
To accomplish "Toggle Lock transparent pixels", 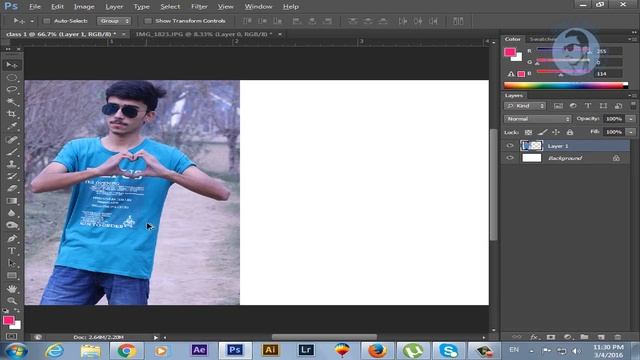I will pos(528,132).
